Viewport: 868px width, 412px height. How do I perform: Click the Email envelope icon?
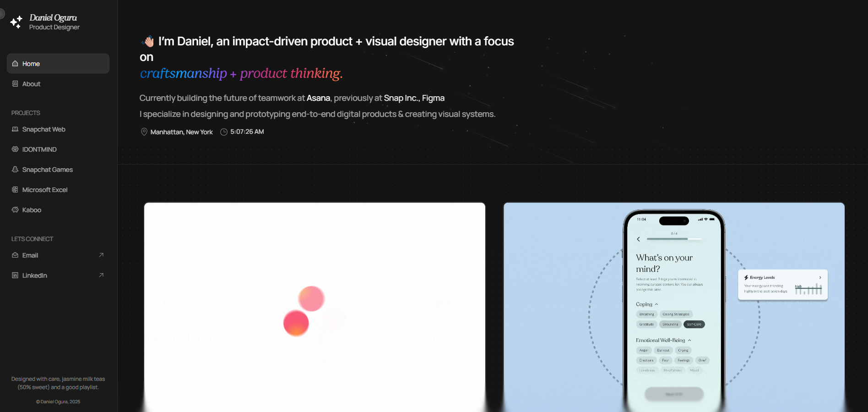(15, 255)
